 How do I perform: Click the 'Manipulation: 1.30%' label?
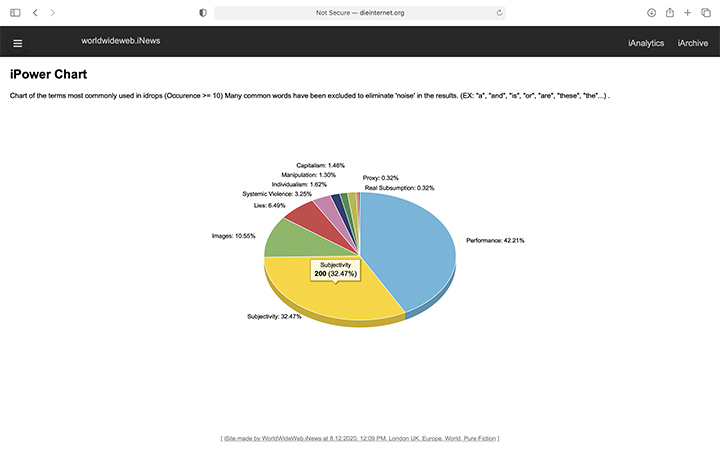(309, 175)
